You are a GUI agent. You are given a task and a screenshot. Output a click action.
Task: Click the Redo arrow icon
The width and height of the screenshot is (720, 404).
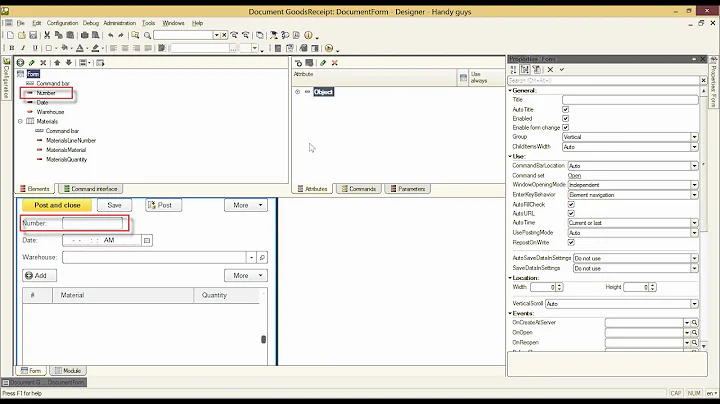pos(121,35)
